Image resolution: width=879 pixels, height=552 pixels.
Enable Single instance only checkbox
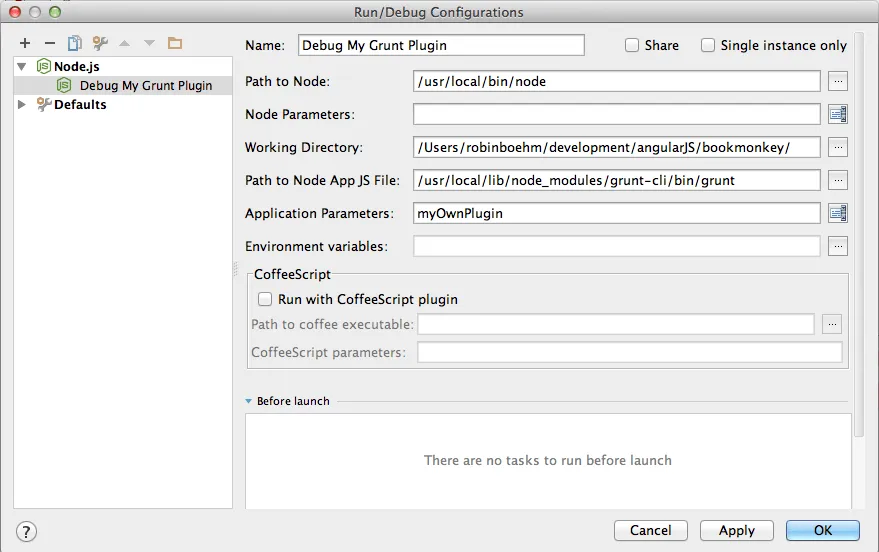(708, 45)
